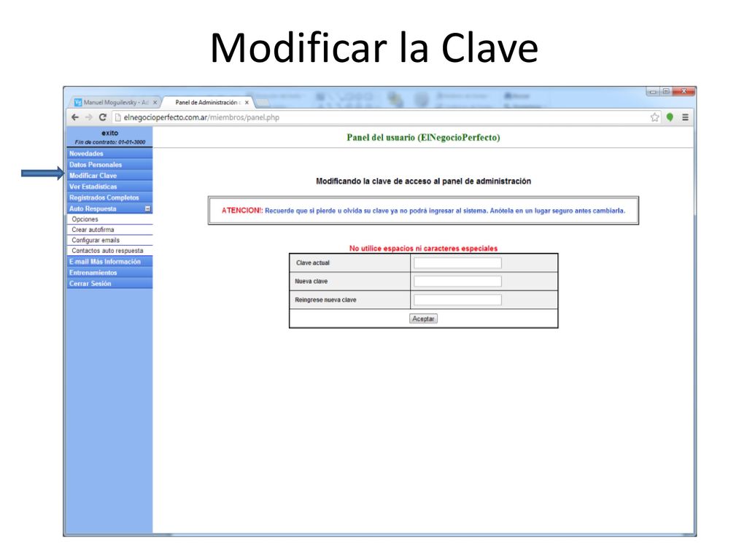The image size is (747, 560).
Task: Open the Chrome hamburger menu
Action: pos(685,117)
